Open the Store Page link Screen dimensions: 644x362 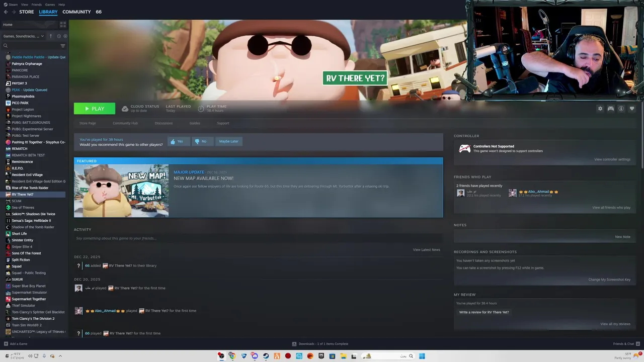pyautogui.click(x=88, y=123)
